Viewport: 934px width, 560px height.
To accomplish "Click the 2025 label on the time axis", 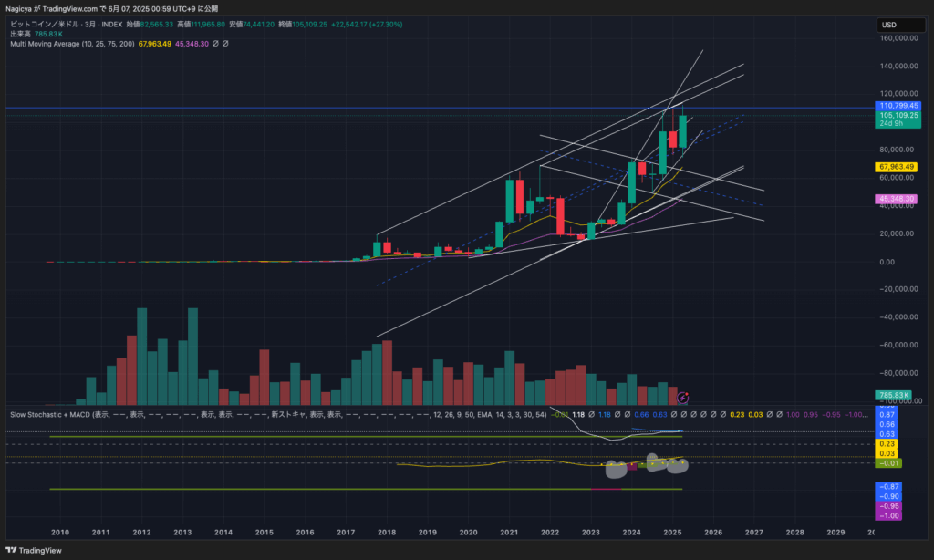I will point(672,532).
